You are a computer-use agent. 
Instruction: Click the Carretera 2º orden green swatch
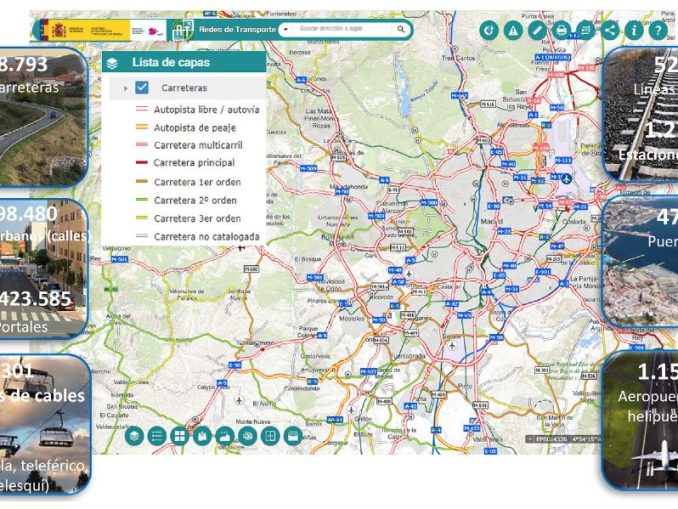tap(141, 199)
